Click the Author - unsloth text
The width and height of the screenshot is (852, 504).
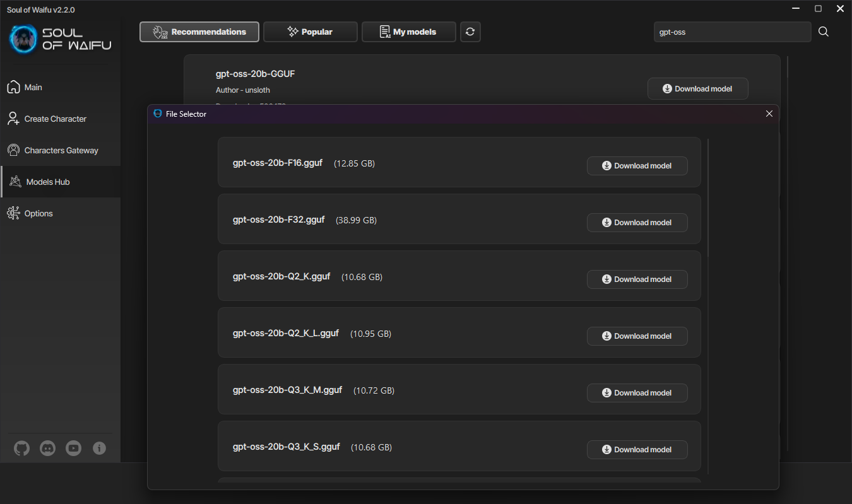pyautogui.click(x=243, y=90)
